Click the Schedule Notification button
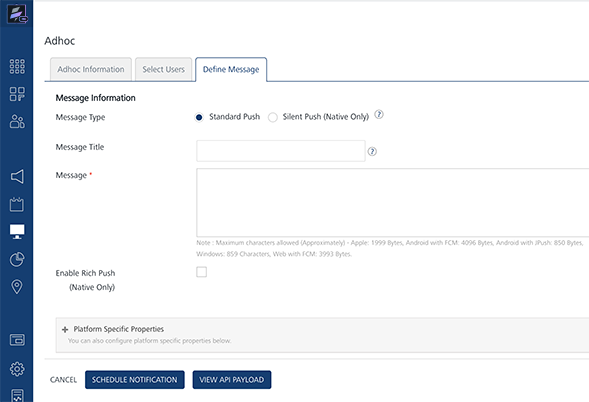This screenshot has width=589, height=402. coord(134,380)
